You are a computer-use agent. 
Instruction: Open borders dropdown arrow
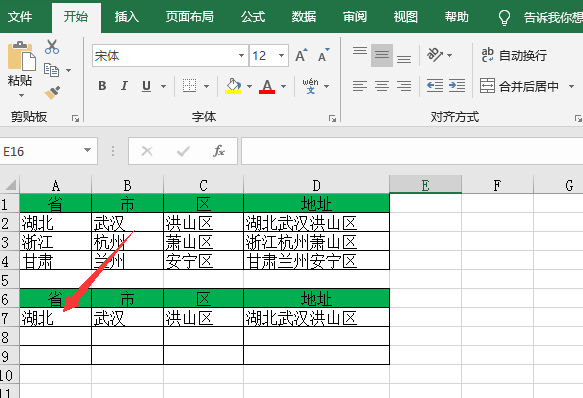coord(206,86)
